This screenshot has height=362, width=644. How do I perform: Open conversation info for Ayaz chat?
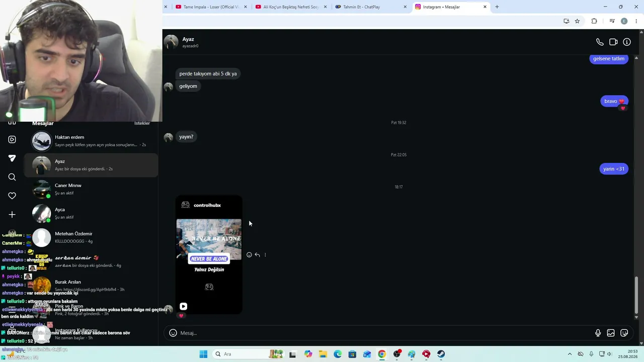pos(627,42)
